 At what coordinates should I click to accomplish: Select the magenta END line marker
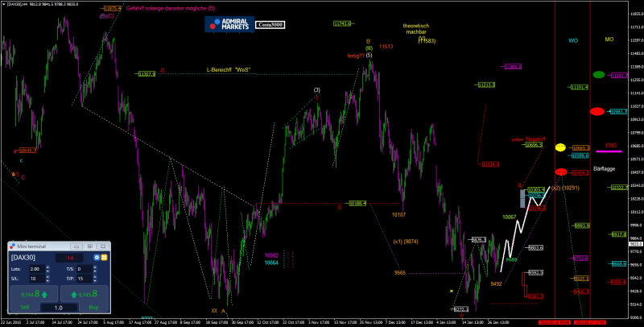click(x=609, y=151)
